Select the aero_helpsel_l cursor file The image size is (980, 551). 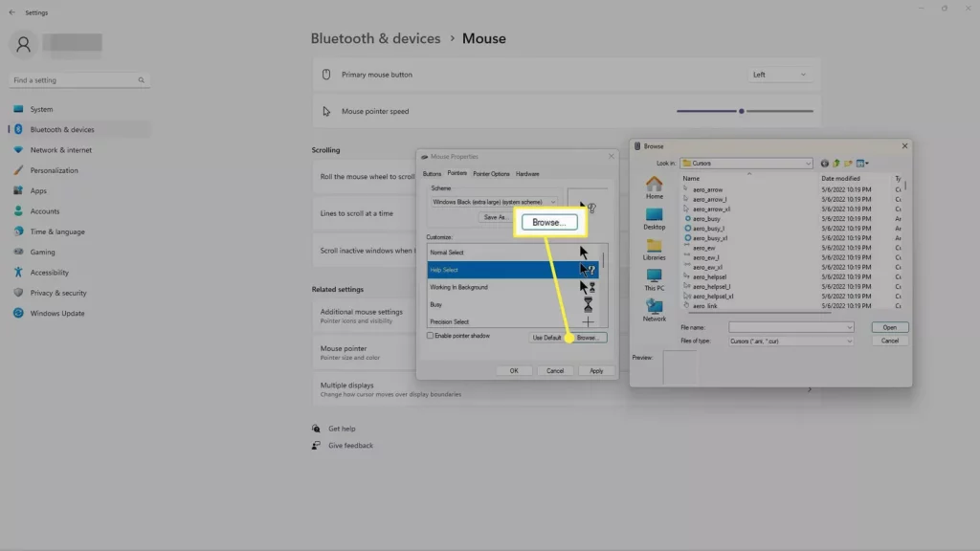pyautogui.click(x=711, y=287)
